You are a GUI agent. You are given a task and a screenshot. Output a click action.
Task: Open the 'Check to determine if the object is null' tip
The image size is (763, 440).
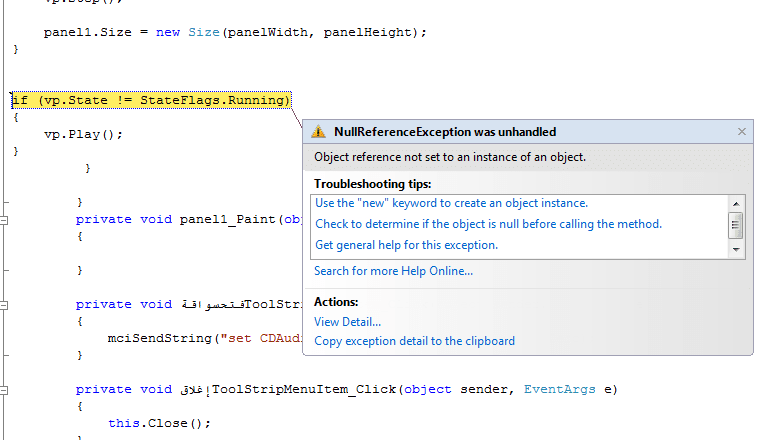pyautogui.click(x=488, y=224)
